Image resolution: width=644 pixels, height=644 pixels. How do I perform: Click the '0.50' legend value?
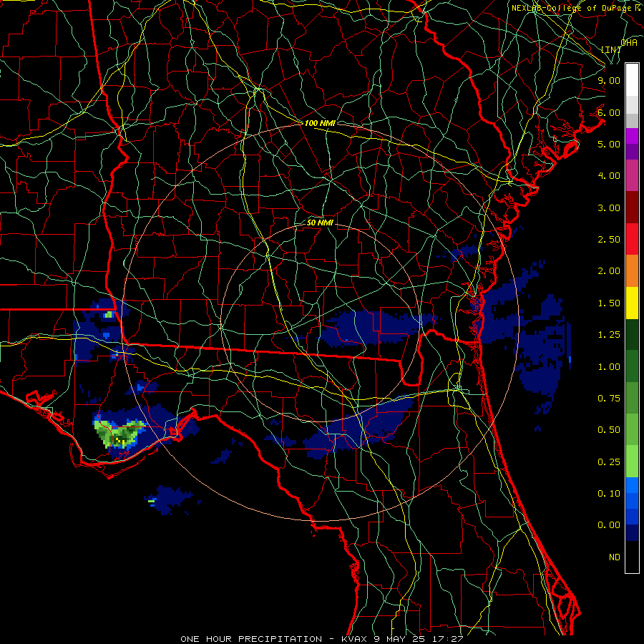coord(609,430)
